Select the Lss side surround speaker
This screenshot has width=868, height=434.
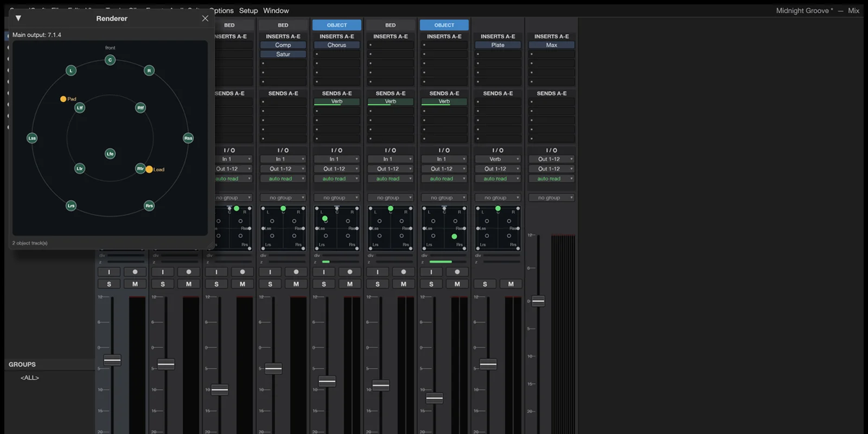pos(32,137)
